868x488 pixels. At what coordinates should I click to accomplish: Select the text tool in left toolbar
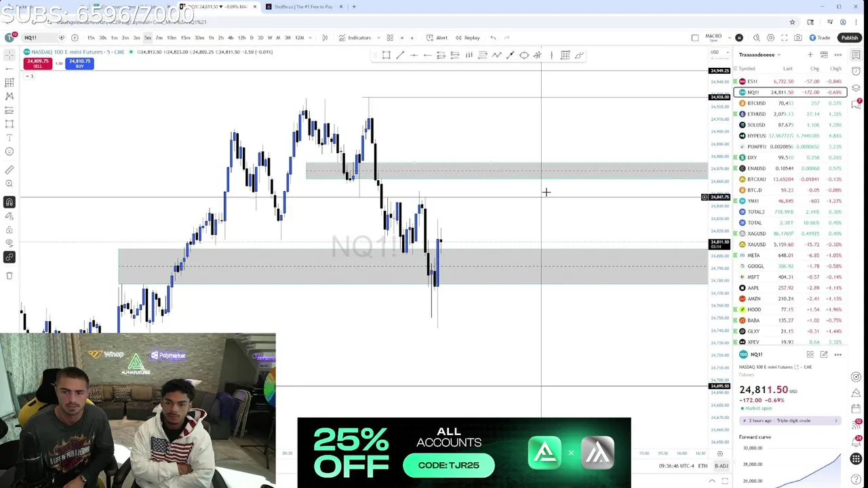[x=9, y=138]
